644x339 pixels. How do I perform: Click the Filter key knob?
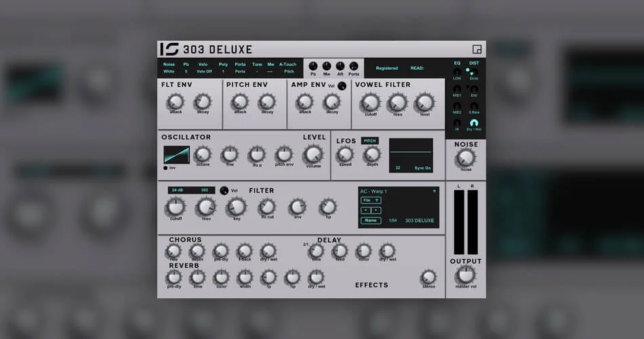[x=236, y=207]
